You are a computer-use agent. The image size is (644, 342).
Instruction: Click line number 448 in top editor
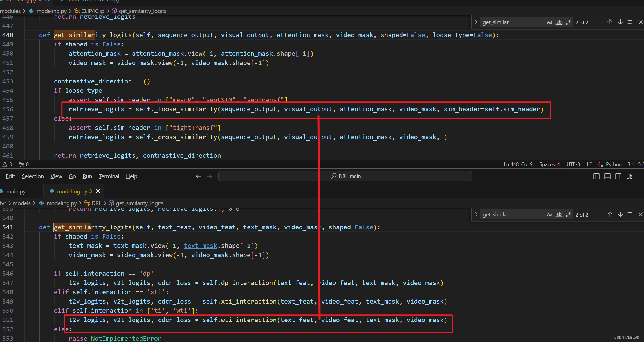pyautogui.click(x=8, y=35)
